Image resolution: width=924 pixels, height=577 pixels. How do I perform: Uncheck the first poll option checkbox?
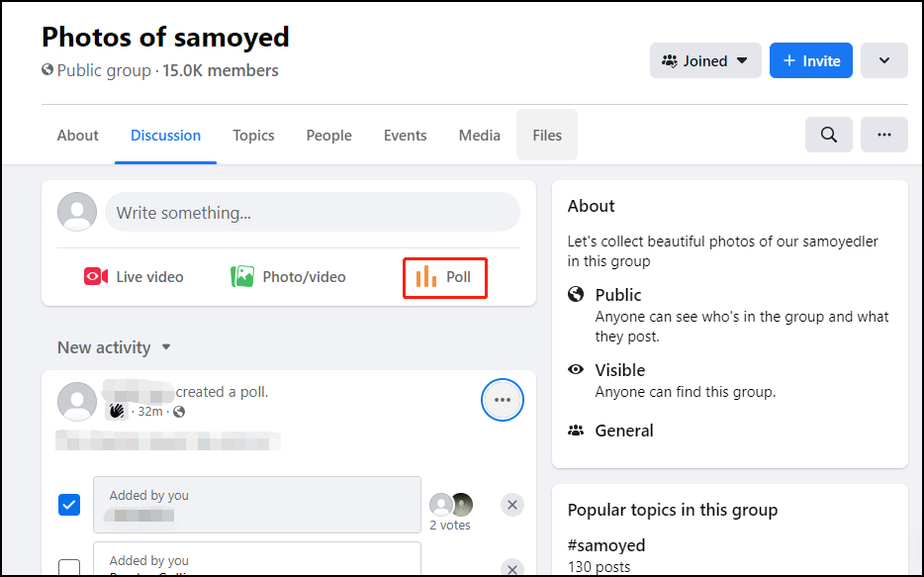(69, 505)
